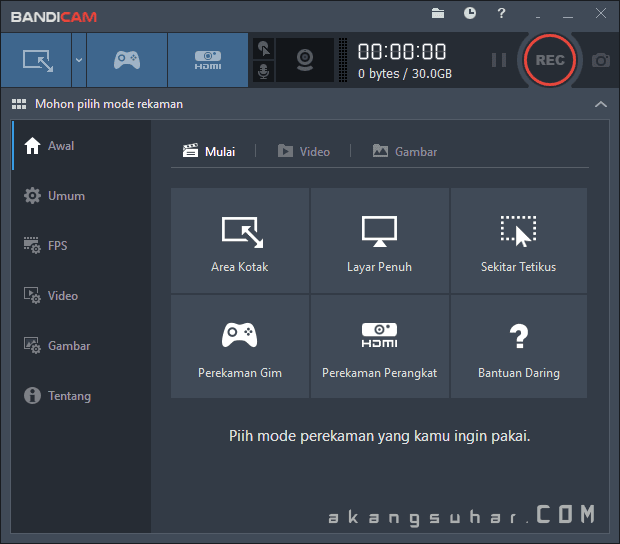Click the audio level meter bar
This screenshot has width=620, height=544.
[x=343, y=60]
